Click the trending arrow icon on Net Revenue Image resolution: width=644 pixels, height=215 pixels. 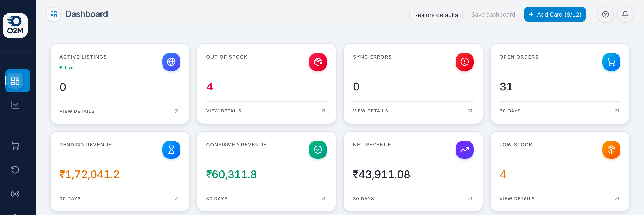coord(464,150)
